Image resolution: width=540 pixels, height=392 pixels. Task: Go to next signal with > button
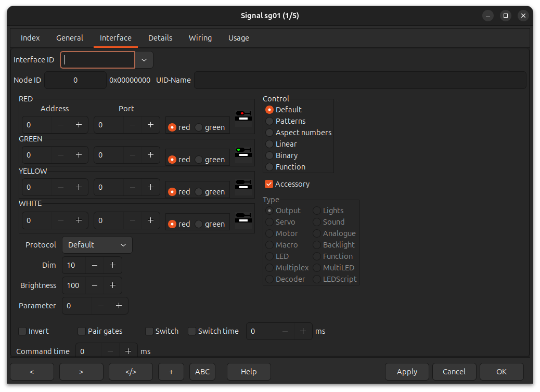(x=81, y=372)
